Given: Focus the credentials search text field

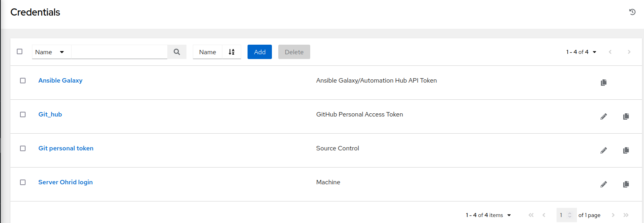Looking at the screenshot, I should pyautogui.click(x=119, y=52).
